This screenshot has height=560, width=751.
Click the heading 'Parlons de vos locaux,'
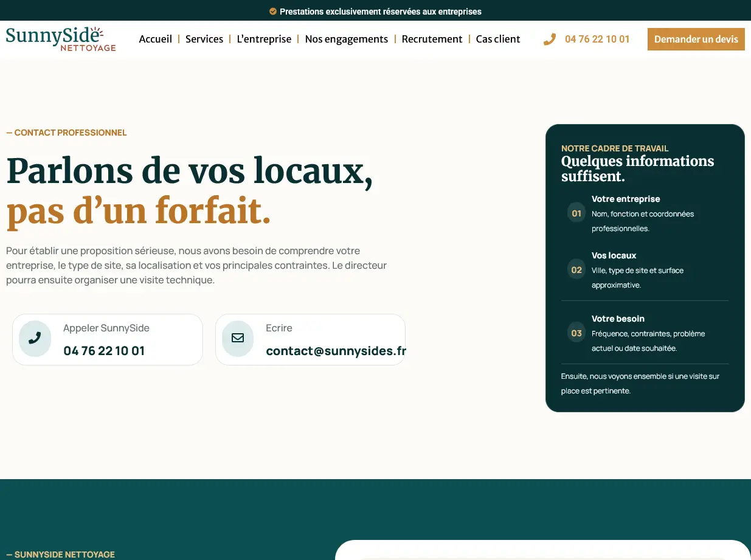189,170
